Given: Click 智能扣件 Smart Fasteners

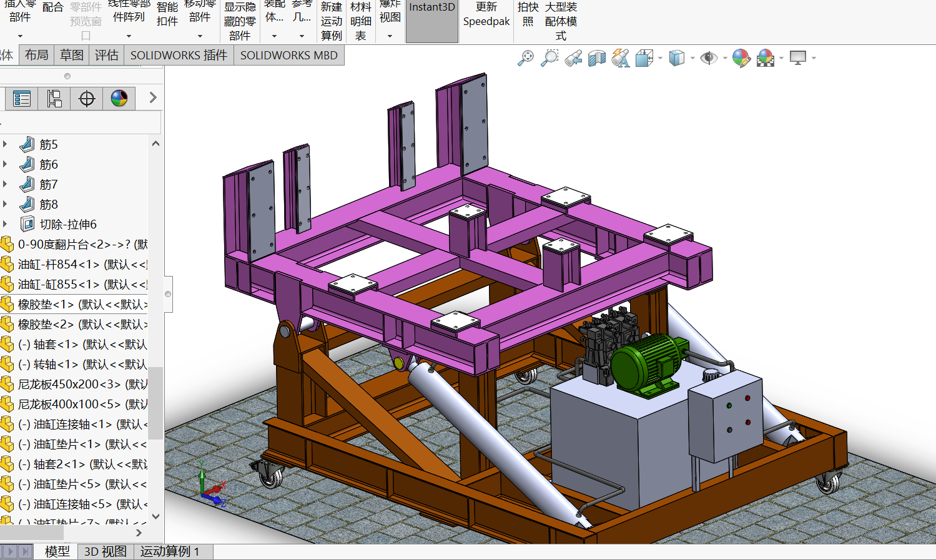Looking at the screenshot, I should (x=167, y=14).
